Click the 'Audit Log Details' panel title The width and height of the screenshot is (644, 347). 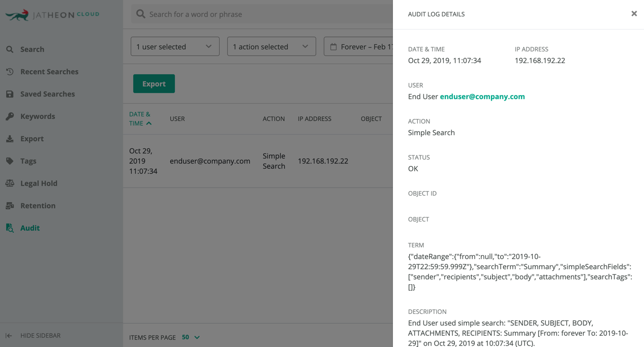click(x=436, y=14)
